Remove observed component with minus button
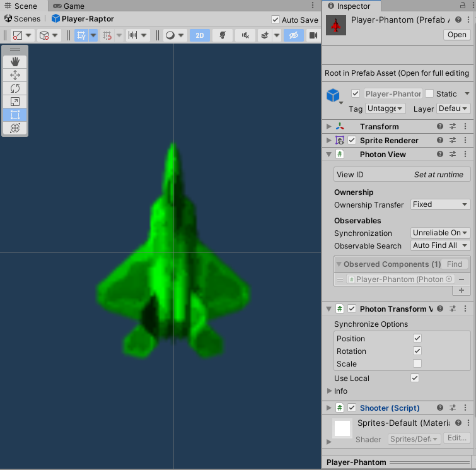 (461, 279)
